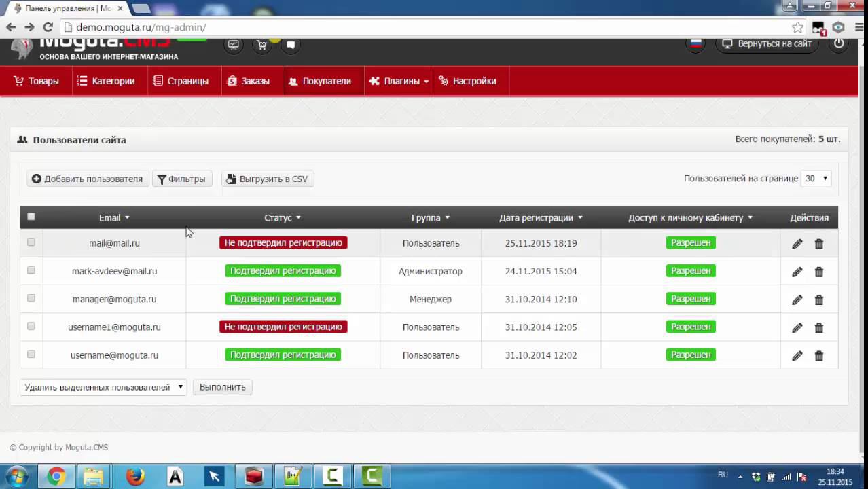The image size is (868, 489).
Task: Sort by Доступ к личному кабинету column
Action: click(690, 218)
